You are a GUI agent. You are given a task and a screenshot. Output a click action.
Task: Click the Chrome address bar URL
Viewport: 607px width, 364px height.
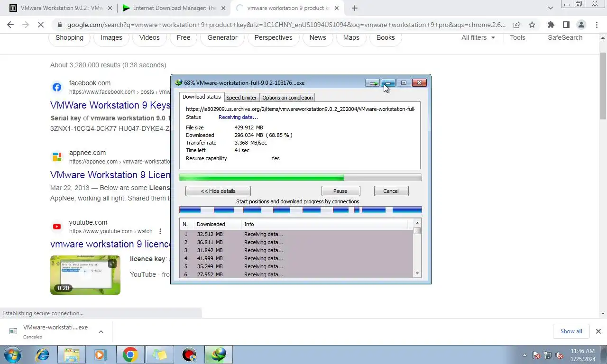click(285, 25)
